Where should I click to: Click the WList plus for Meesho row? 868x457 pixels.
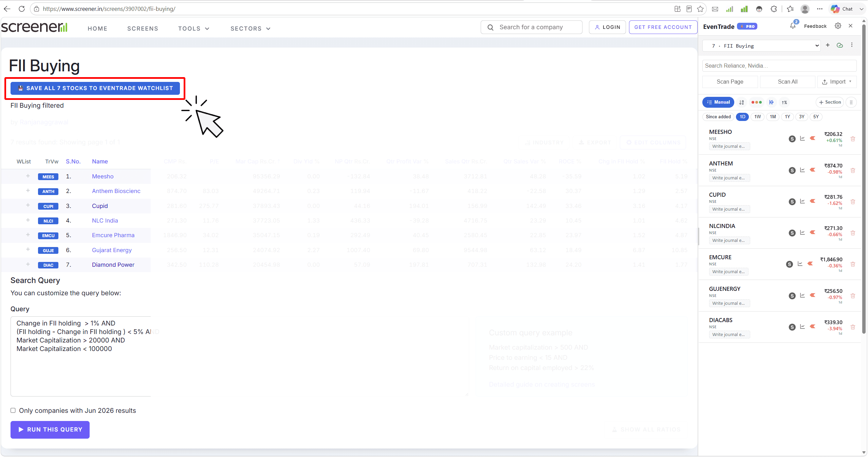(x=28, y=176)
